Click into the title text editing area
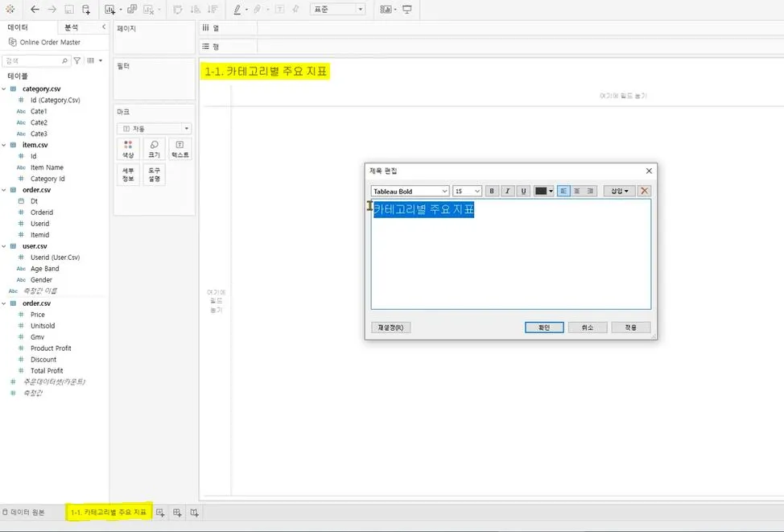Viewport: 784px width, 532px height. (511, 254)
